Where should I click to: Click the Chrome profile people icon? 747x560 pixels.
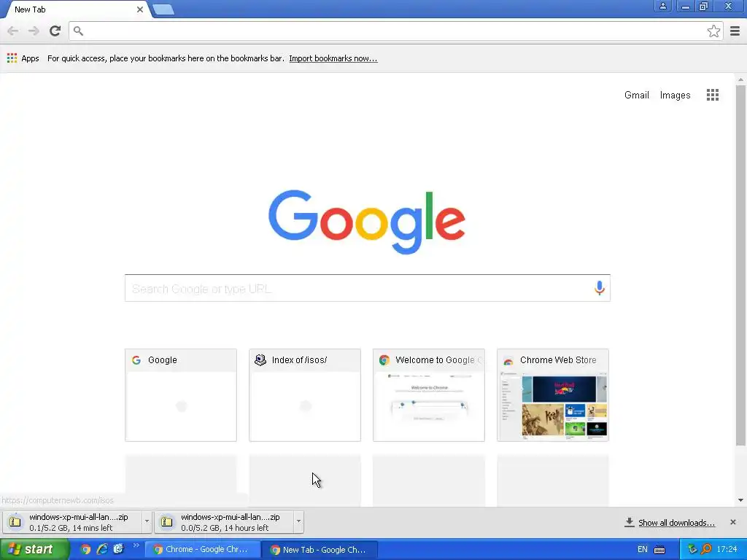(x=662, y=6)
